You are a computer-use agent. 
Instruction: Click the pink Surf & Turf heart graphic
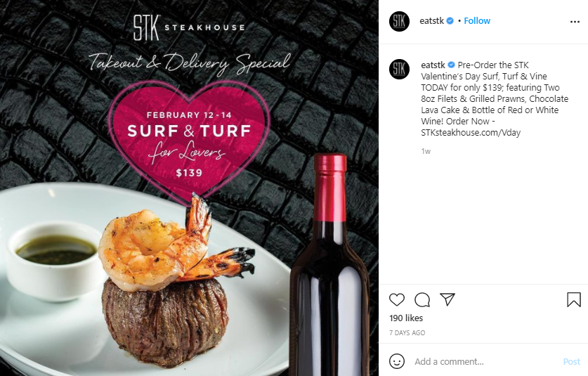pyautogui.click(x=186, y=142)
